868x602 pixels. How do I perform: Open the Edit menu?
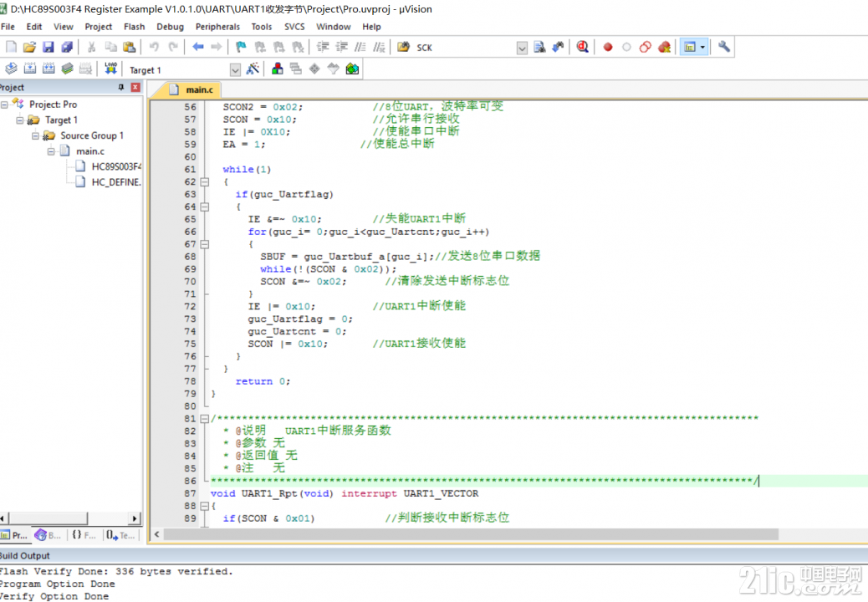pyautogui.click(x=34, y=27)
